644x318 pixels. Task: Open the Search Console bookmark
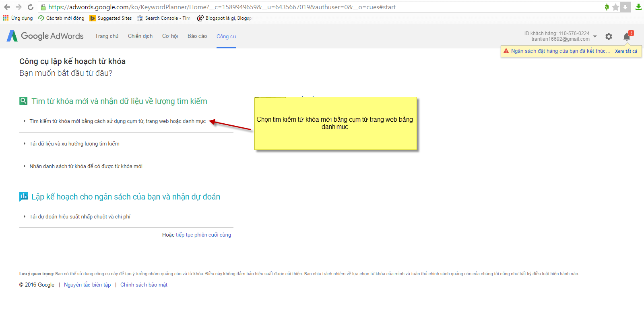tap(163, 18)
